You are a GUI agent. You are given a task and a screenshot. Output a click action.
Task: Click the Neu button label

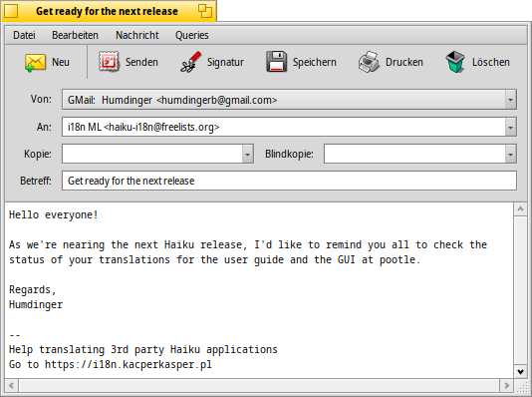pyautogui.click(x=61, y=62)
